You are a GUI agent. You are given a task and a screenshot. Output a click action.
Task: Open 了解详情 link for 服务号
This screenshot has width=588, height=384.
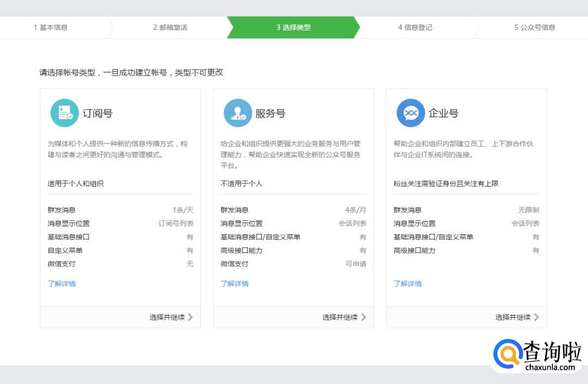coord(235,283)
